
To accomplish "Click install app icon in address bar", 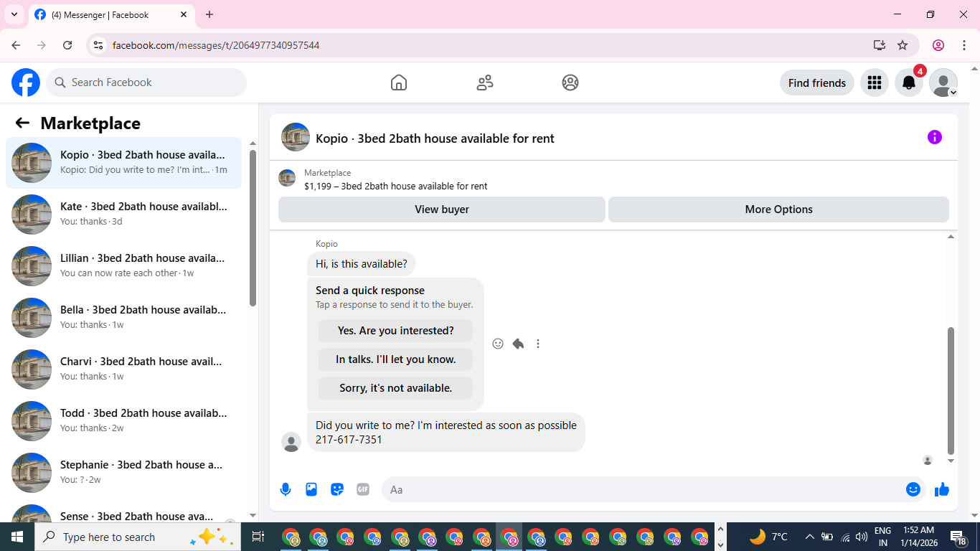I will 880,45.
